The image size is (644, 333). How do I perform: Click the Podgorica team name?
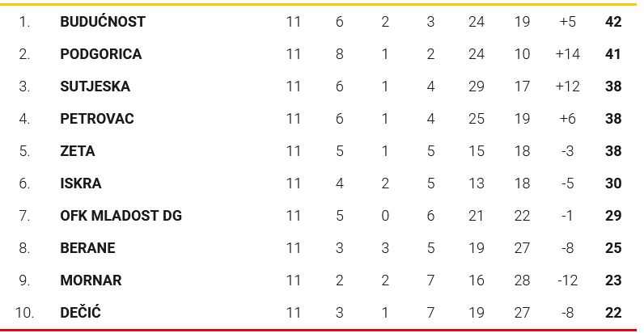click(x=100, y=54)
